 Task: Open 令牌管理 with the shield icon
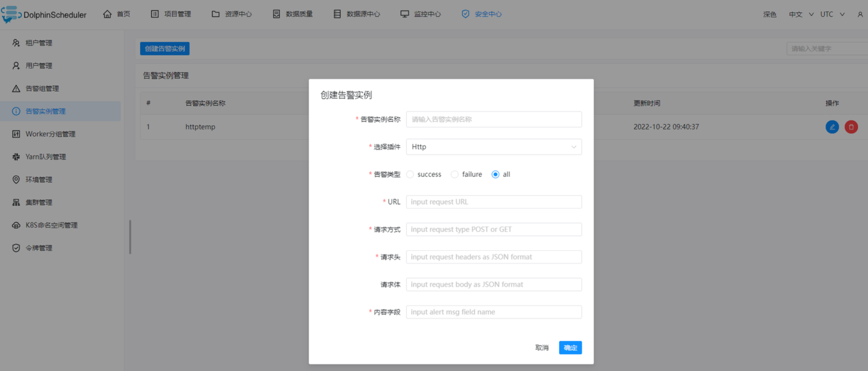(39, 248)
